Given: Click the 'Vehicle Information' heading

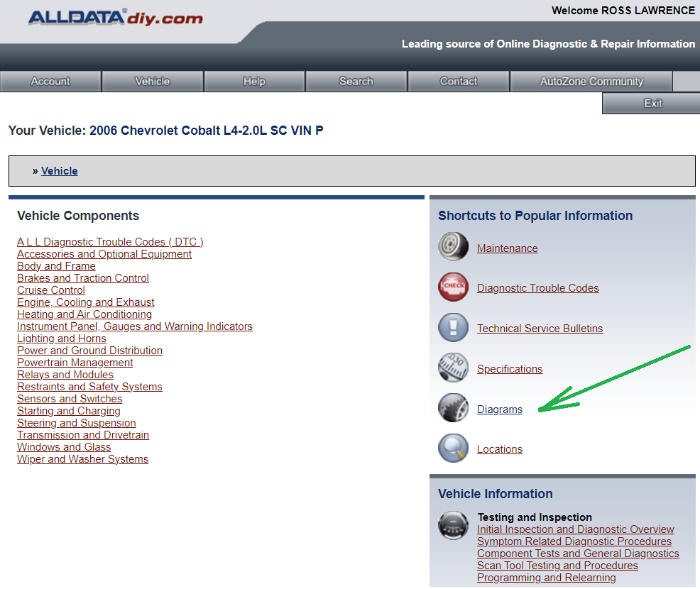Looking at the screenshot, I should pyautogui.click(x=495, y=493).
